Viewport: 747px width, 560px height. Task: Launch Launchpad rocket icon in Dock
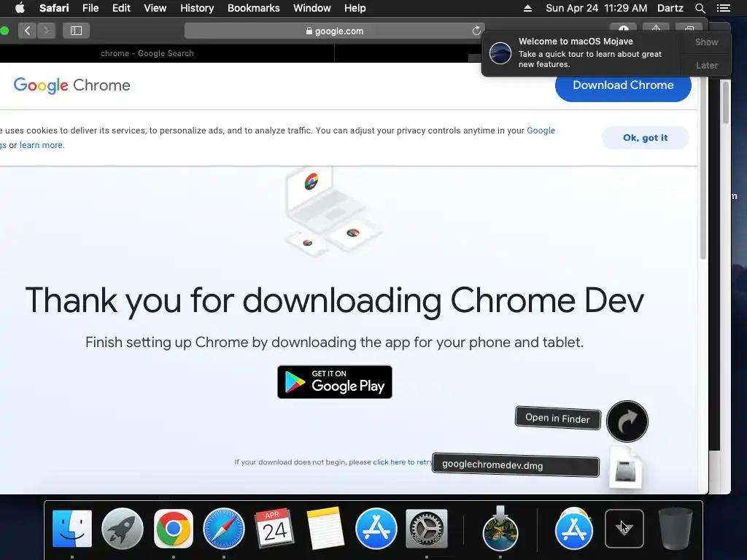coord(123,529)
